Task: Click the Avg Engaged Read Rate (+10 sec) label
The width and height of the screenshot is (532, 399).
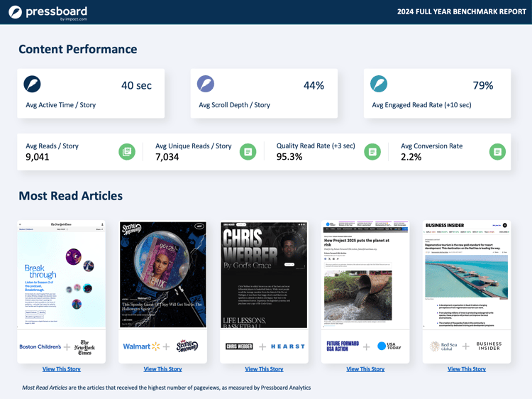Action: click(x=421, y=105)
